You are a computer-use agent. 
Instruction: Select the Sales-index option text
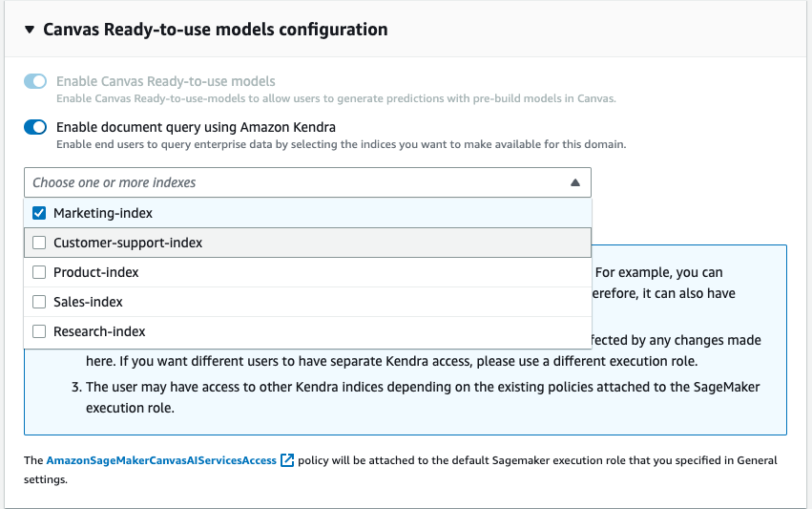pos(88,302)
